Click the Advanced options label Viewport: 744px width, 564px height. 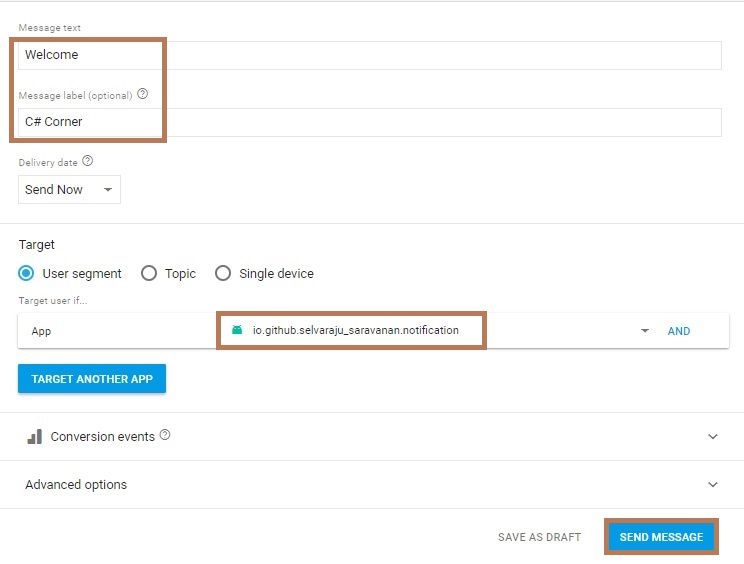[x=76, y=485]
